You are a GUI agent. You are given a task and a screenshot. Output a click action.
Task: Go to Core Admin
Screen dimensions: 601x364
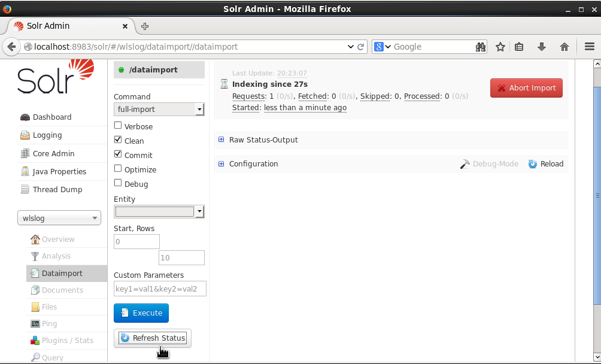[x=54, y=153]
